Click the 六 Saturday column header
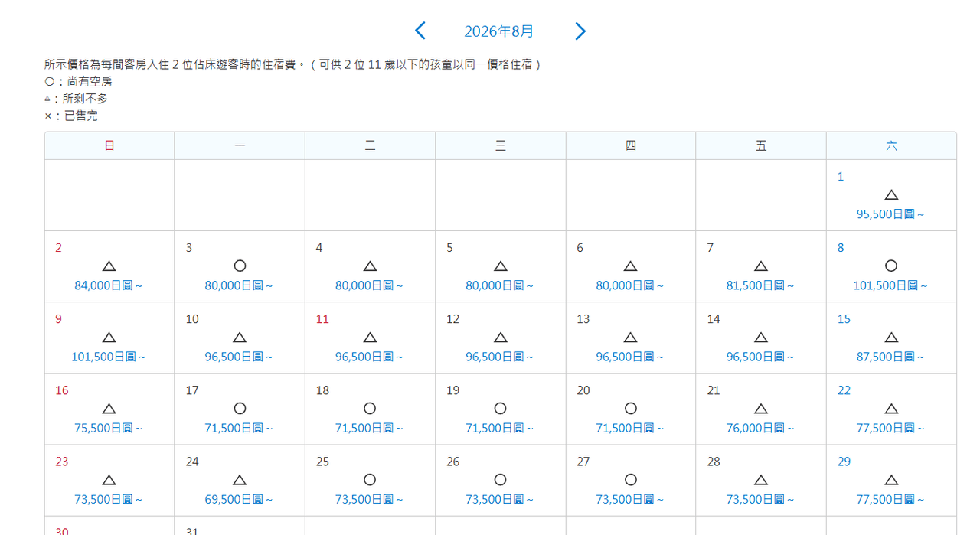Viewport: 980px width, 535px height. [891, 145]
